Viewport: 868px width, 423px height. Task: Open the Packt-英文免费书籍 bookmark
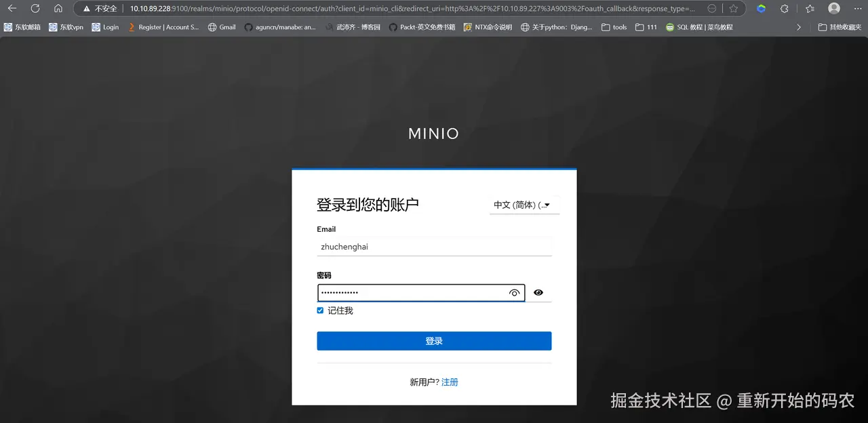422,27
